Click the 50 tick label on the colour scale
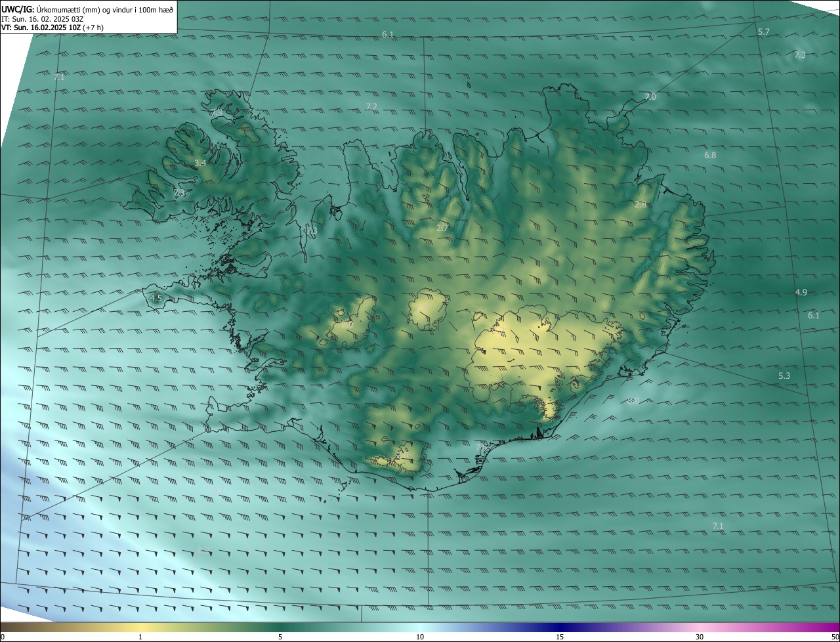 [835, 637]
